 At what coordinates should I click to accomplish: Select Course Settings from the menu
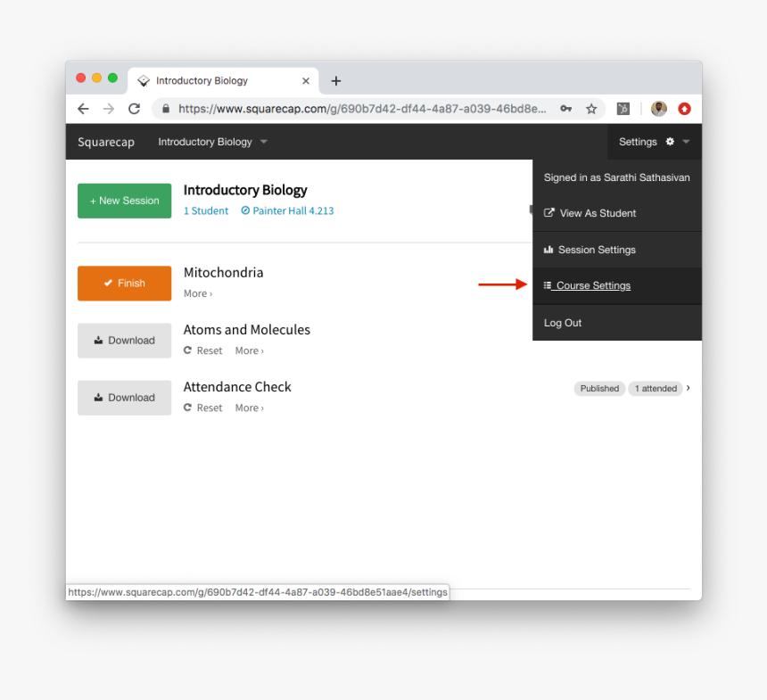(593, 286)
